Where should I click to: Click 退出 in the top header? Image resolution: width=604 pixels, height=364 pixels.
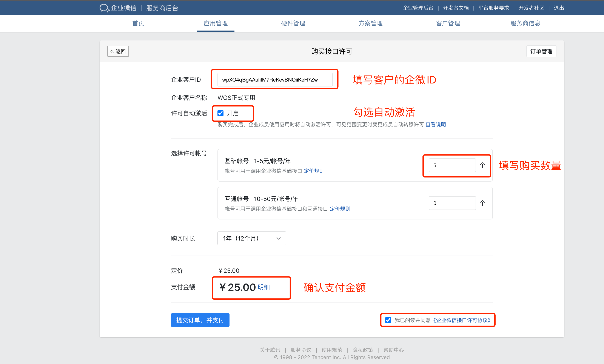click(559, 8)
